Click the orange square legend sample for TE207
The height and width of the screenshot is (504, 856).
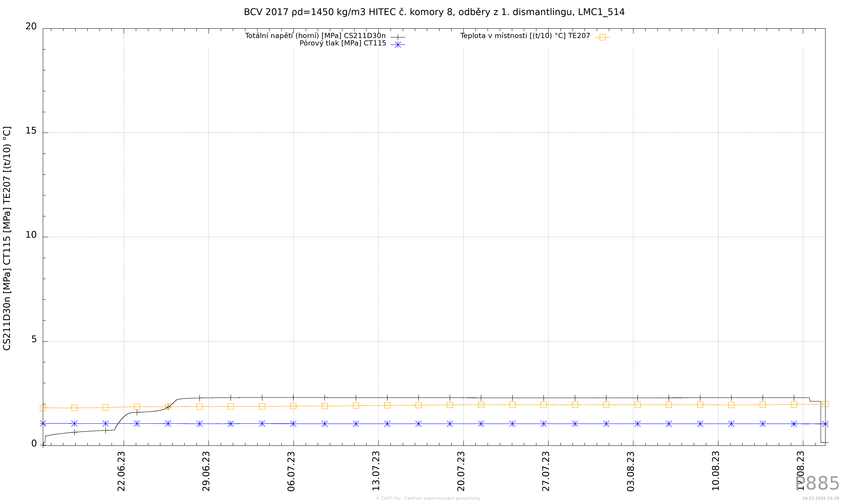pyautogui.click(x=602, y=37)
